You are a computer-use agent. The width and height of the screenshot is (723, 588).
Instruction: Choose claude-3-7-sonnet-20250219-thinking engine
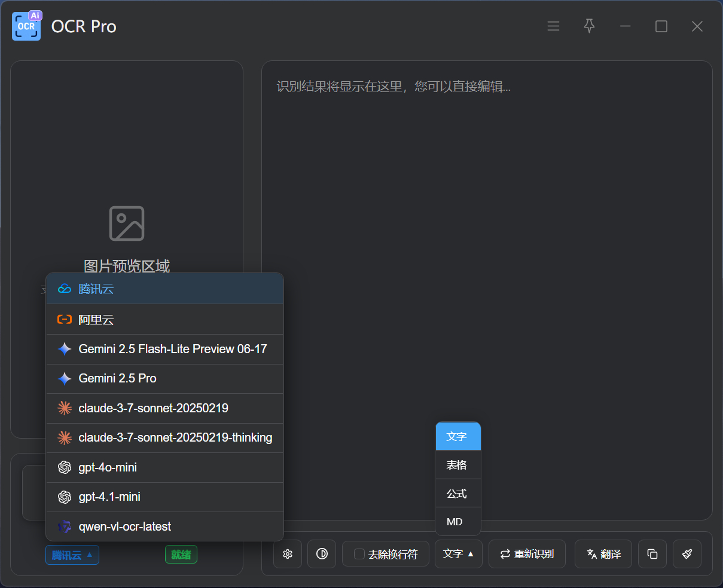point(164,437)
